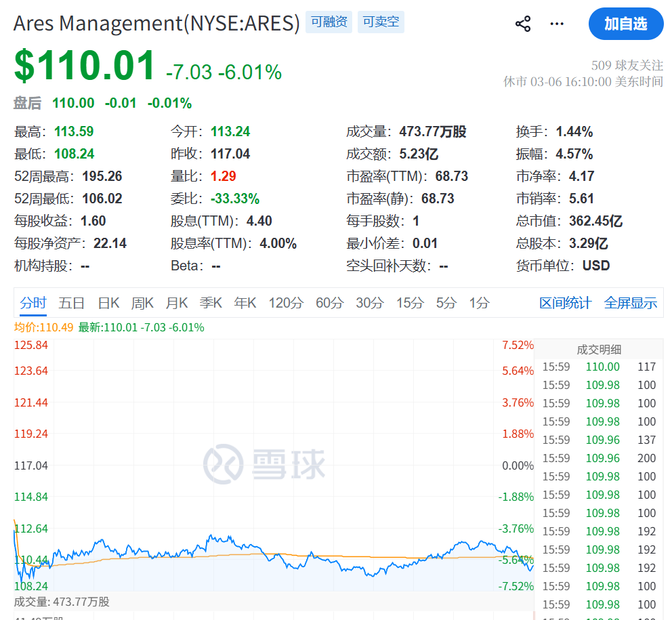Select the 15分 interval tab

point(409,303)
